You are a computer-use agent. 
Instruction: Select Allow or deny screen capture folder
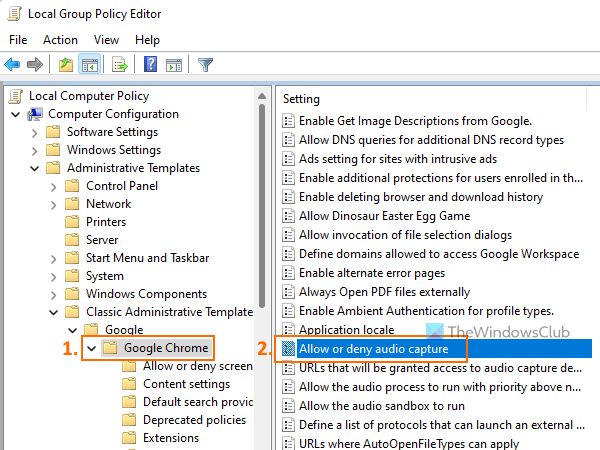[x=198, y=366]
